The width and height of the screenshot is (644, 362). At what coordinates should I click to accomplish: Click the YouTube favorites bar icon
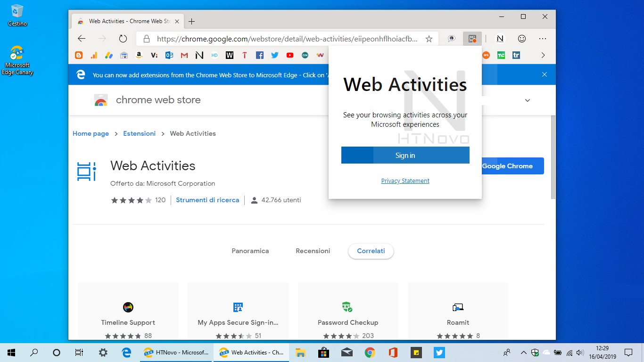point(289,55)
